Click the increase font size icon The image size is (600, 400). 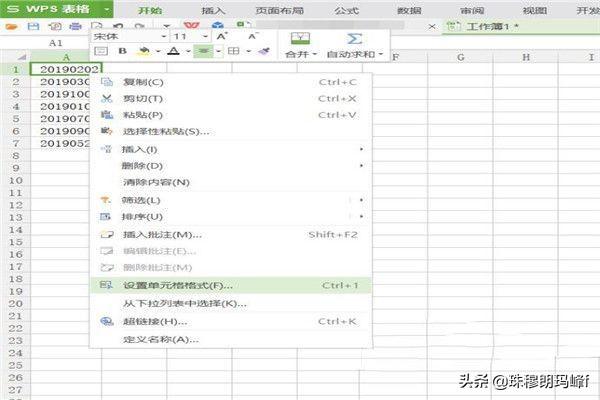coord(222,36)
